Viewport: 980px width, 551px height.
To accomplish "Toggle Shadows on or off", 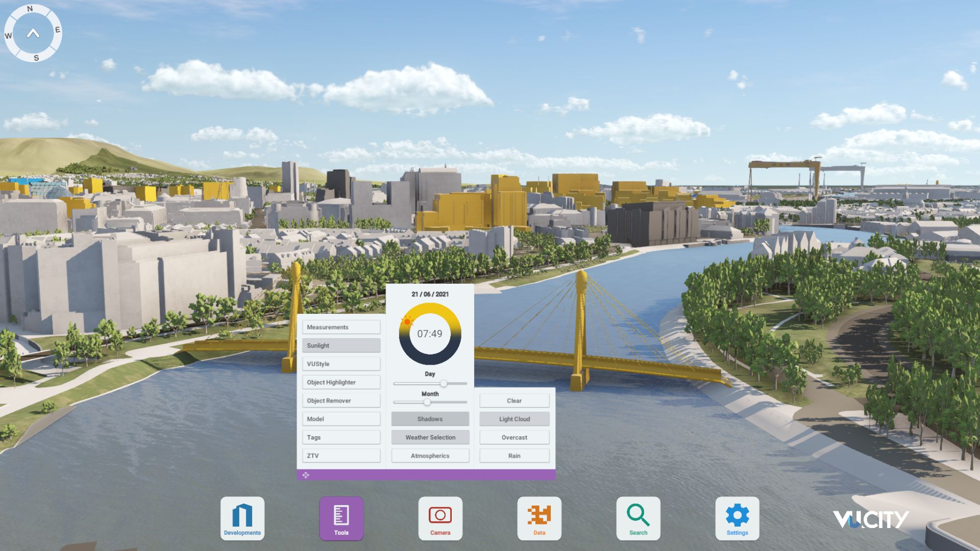I will (430, 418).
